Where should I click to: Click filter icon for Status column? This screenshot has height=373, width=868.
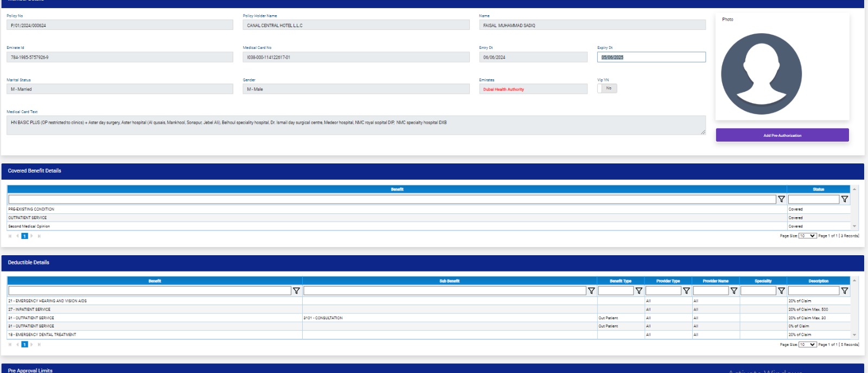tap(844, 199)
